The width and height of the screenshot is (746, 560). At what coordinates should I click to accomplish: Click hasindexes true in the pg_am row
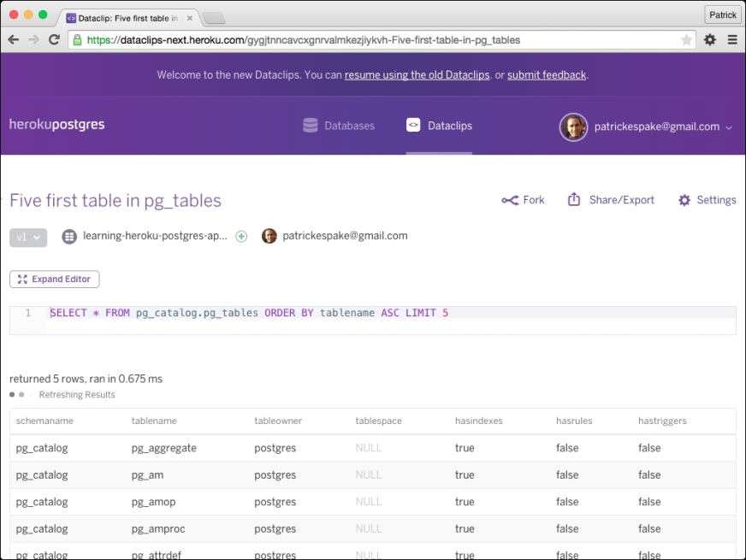click(465, 475)
